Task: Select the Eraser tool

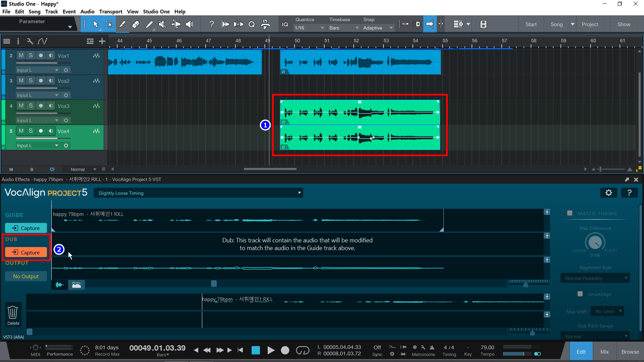Action: 136,24
